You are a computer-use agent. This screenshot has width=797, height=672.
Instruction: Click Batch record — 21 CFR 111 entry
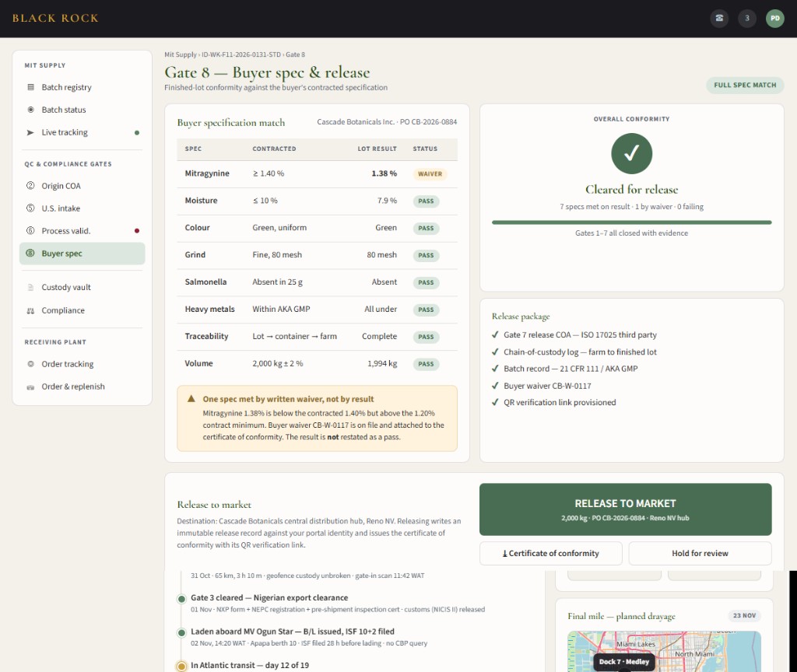[x=571, y=368]
